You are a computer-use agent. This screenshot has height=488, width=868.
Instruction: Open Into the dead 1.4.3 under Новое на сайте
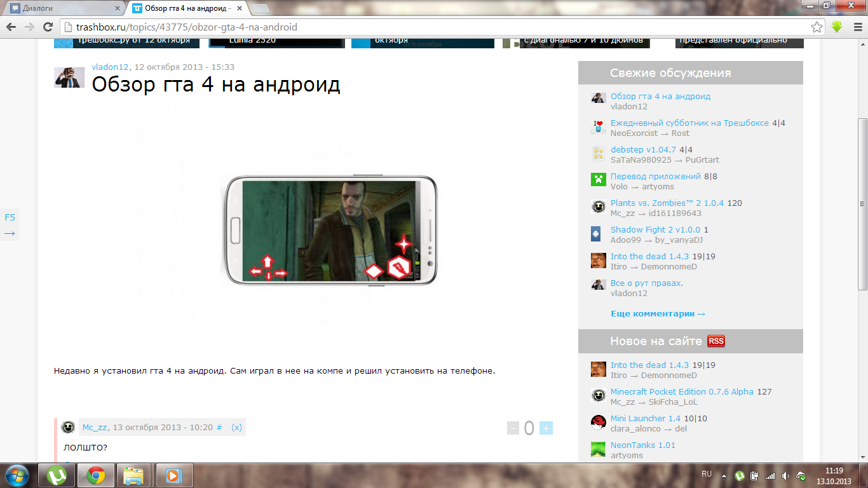[x=649, y=365]
